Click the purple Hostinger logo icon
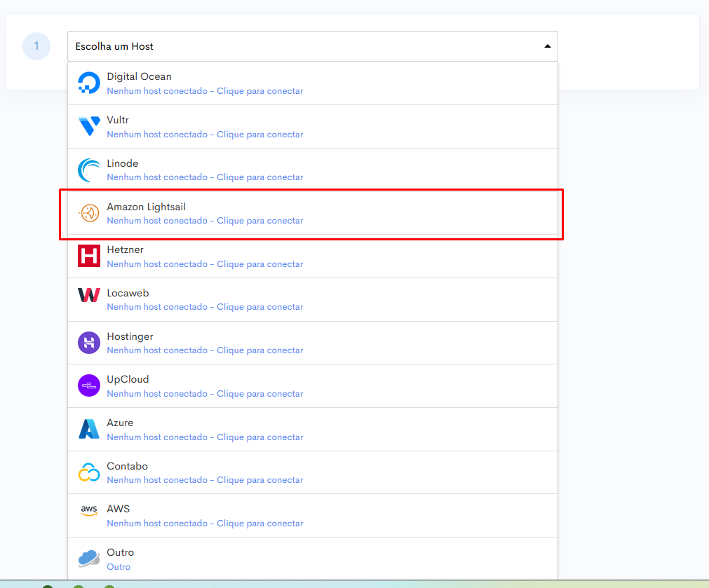This screenshot has height=588, width=709. pos(89,343)
